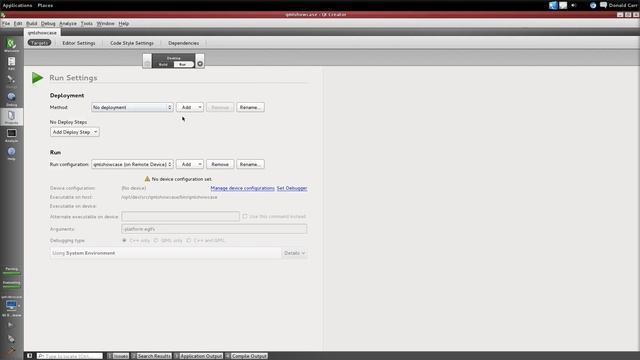Open Manage device configurations link
The height and width of the screenshot is (360, 640).
[242, 188]
